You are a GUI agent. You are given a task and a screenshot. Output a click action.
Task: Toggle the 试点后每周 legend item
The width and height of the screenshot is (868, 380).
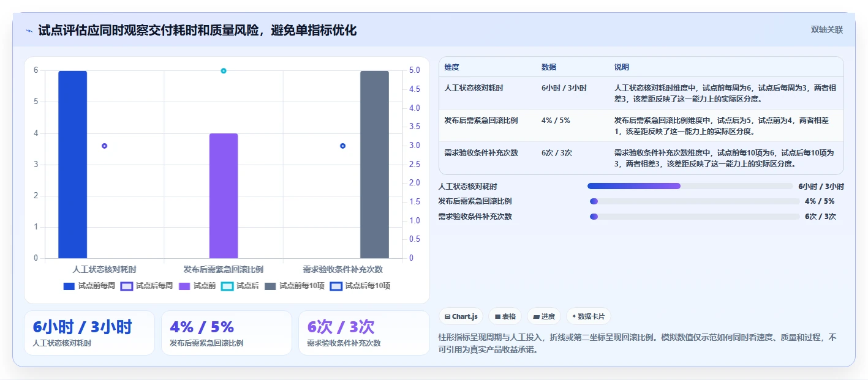(x=146, y=286)
